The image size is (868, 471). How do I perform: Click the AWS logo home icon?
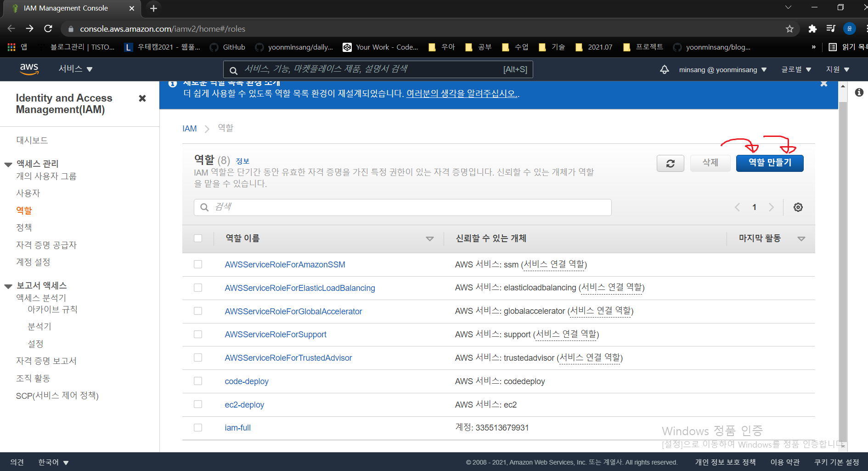29,69
